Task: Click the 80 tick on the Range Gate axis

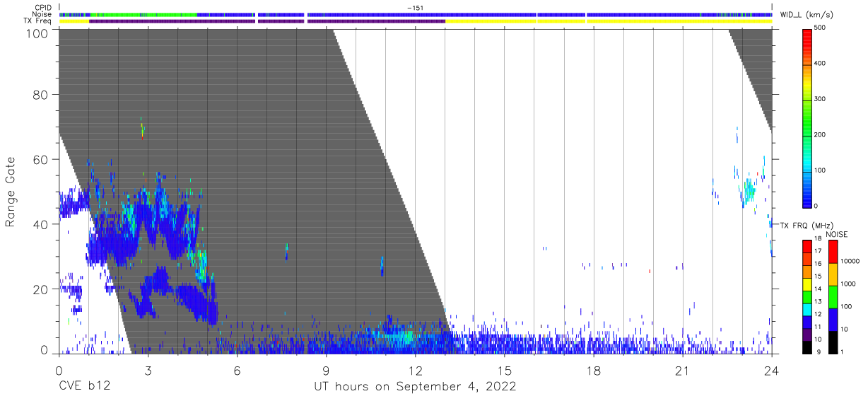Action: [x=40, y=95]
